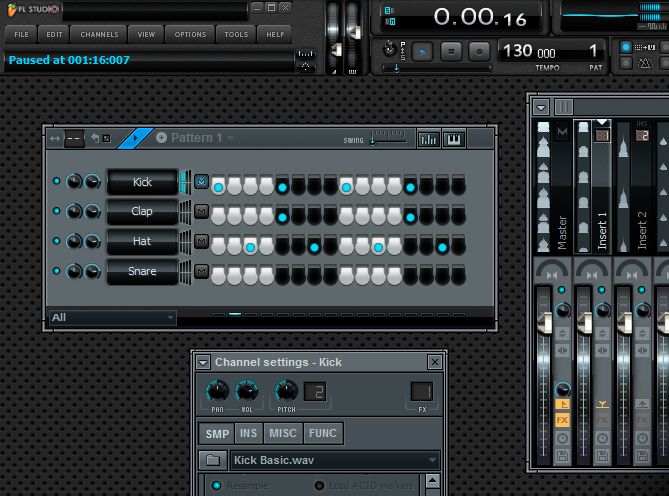Viewport: 669px width, 496px height.
Task: Toggle the Kick channel mute LED
Action: 56,181
